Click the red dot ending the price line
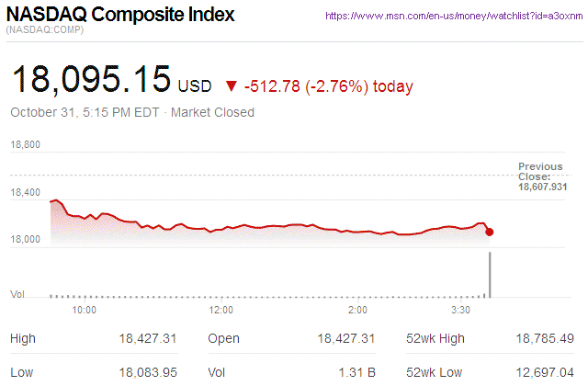Image resolution: width=588 pixels, height=386 pixels. coord(489,232)
